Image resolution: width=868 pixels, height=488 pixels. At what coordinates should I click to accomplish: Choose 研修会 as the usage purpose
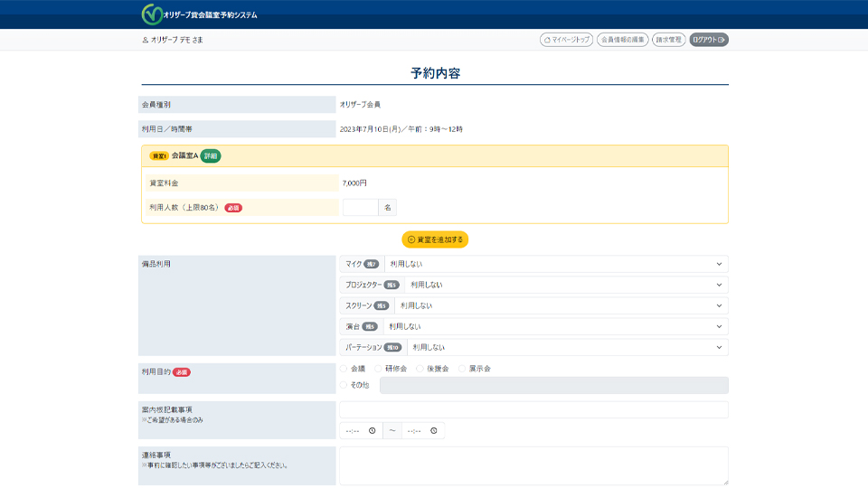click(x=378, y=369)
